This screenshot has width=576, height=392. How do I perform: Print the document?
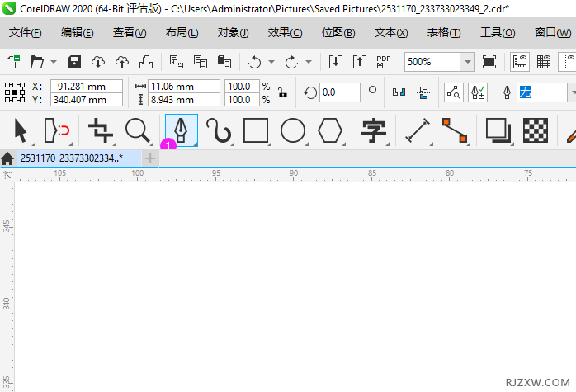tap(146, 62)
